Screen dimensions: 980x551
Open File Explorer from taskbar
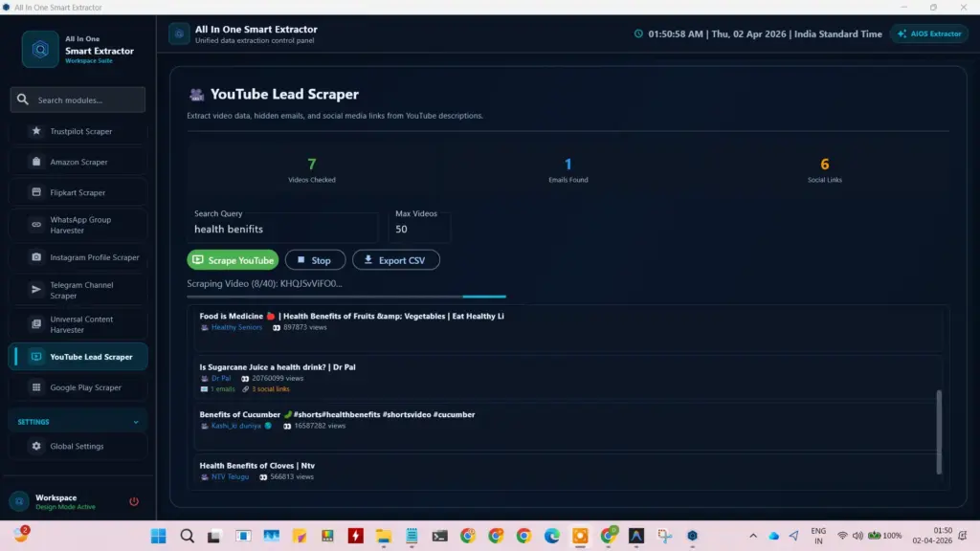(x=383, y=536)
